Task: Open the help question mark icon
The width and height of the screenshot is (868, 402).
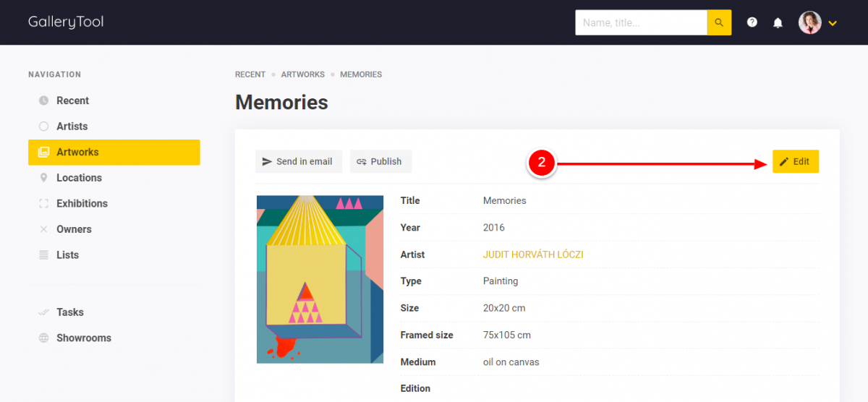Action: [752, 22]
